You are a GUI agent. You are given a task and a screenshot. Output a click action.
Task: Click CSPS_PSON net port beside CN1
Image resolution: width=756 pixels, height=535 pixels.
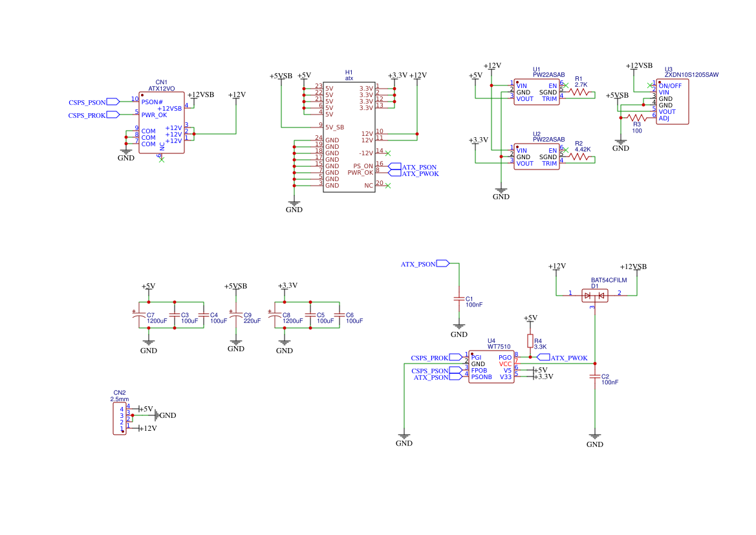[x=94, y=102]
